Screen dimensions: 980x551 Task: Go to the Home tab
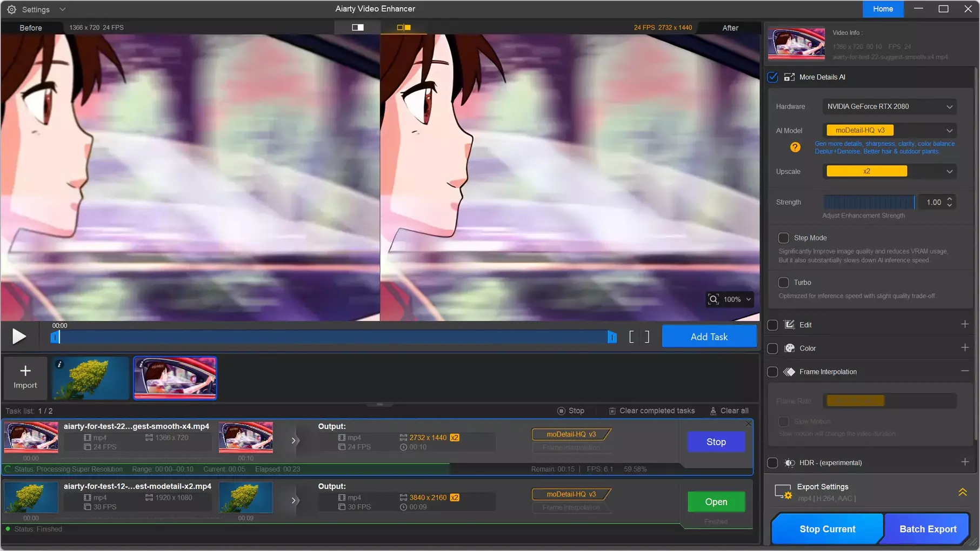click(883, 9)
